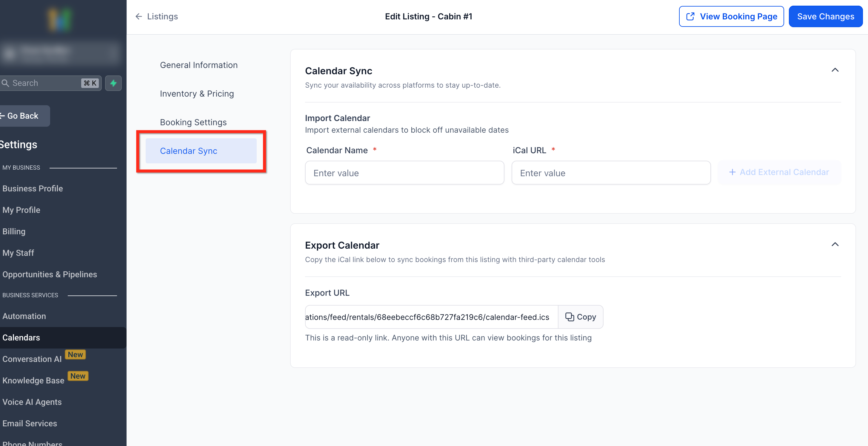Collapse the Export Calendar section chevron
This screenshot has height=446, width=868.
[x=835, y=244]
